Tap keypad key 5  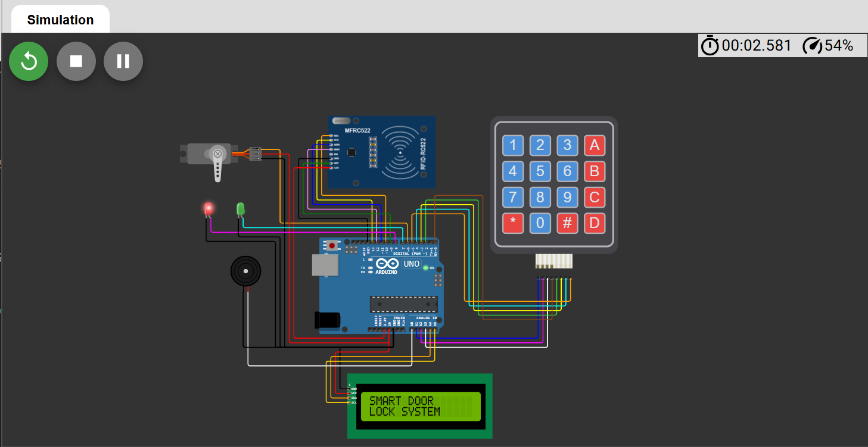[x=540, y=171]
